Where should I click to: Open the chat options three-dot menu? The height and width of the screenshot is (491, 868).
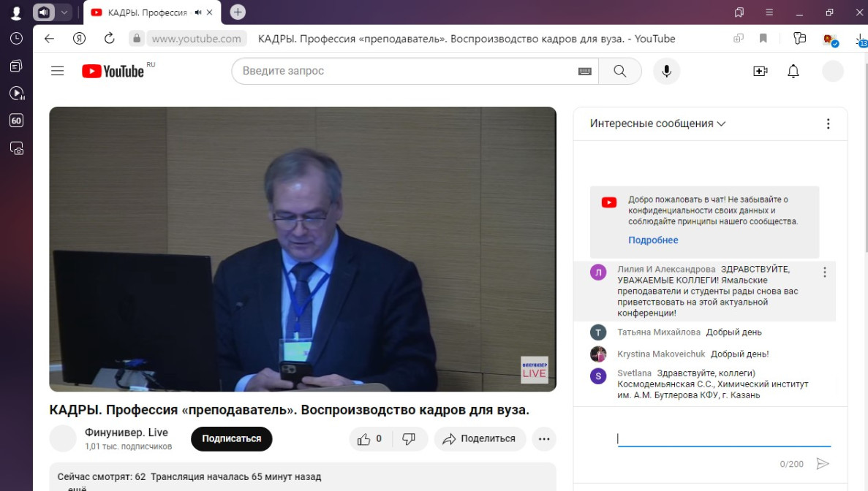828,123
